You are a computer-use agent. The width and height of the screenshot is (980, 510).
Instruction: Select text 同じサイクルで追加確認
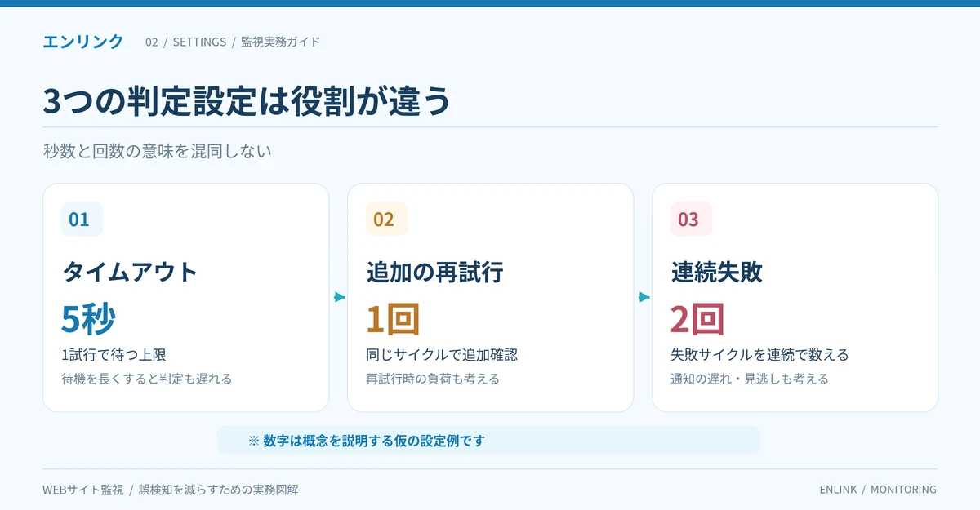(442, 354)
